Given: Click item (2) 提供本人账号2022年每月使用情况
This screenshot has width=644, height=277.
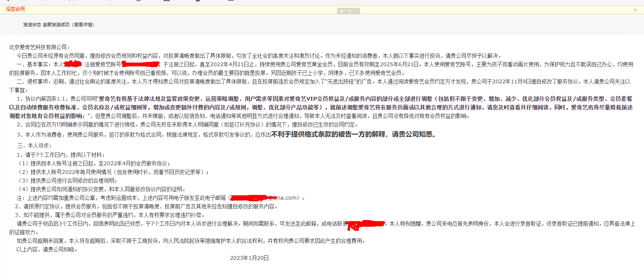Looking at the screenshot, I should coord(113,172).
